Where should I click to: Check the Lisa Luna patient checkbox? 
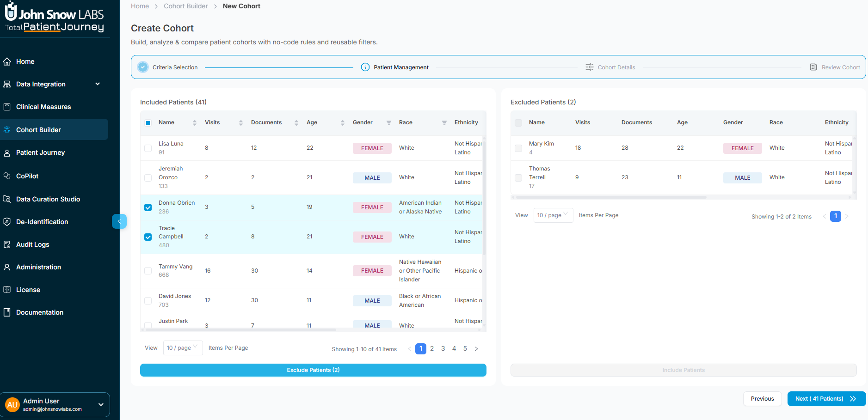(x=148, y=148)
